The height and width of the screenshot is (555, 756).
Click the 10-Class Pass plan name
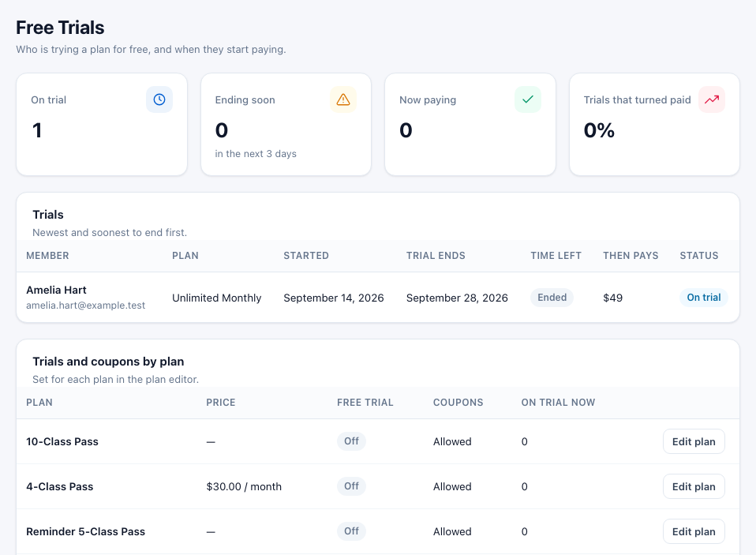[x=62, y=441]
